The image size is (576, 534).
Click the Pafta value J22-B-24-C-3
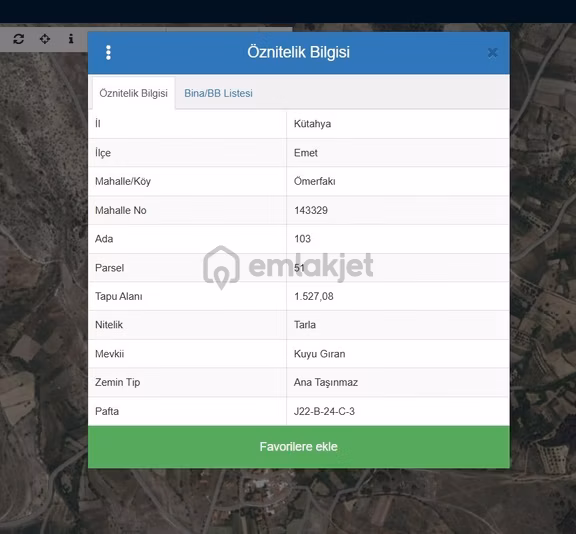(x=324, y=411)
